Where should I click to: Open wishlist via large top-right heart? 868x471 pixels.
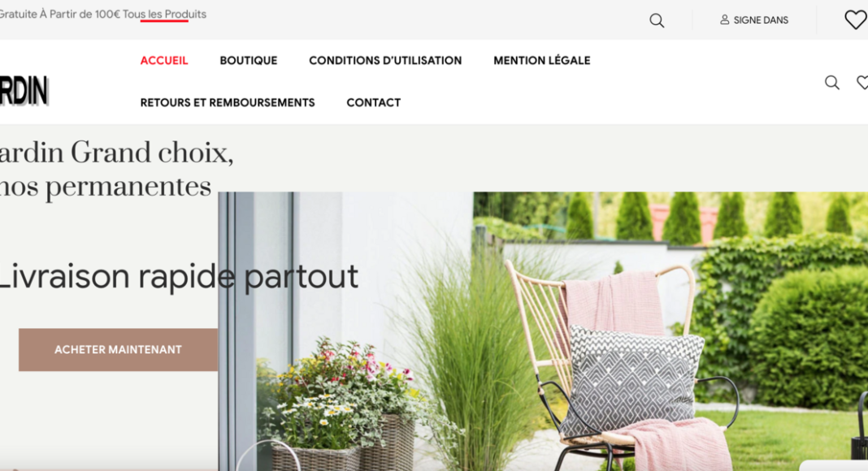pos(856,20)
